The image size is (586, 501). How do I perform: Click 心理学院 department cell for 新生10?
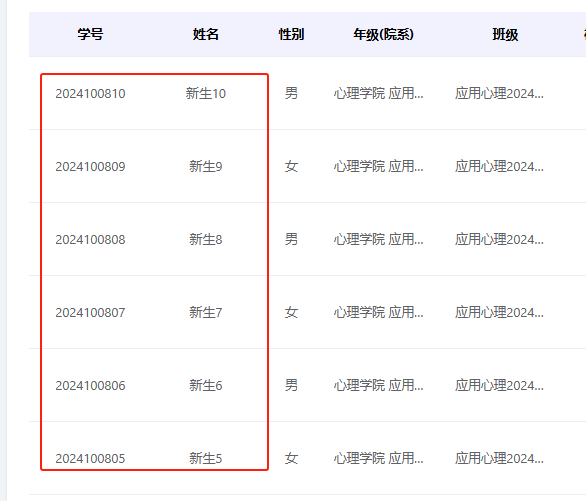379,93
